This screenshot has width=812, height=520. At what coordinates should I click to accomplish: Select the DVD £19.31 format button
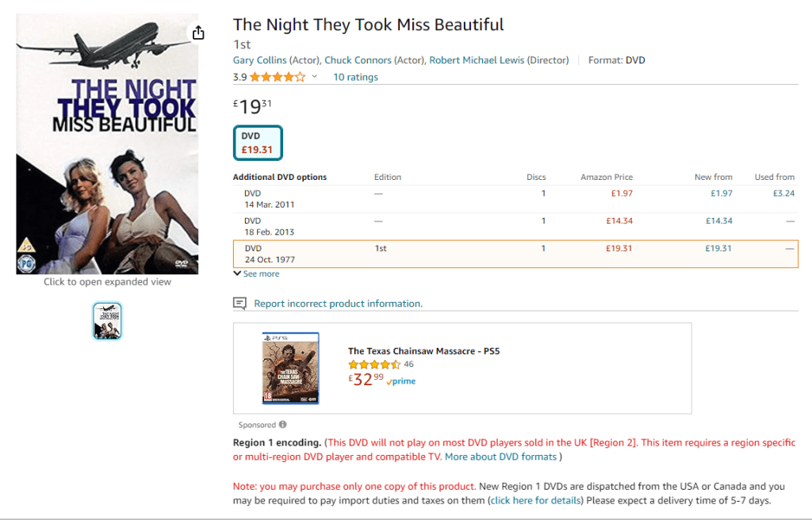pos(258,143)
